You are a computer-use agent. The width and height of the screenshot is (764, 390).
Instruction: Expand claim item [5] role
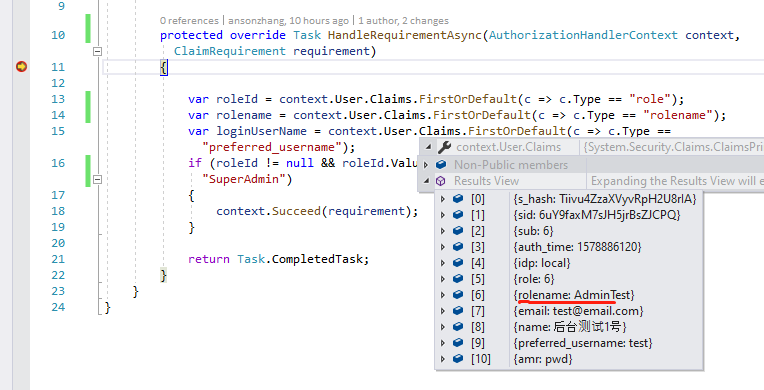pyautogui.click(x=442, y=279)
